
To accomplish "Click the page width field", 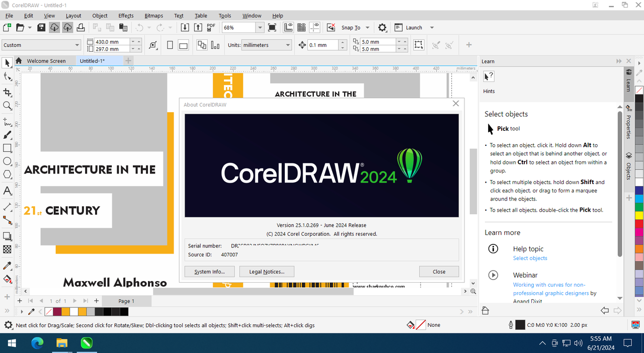I will (x=112, y=42).
